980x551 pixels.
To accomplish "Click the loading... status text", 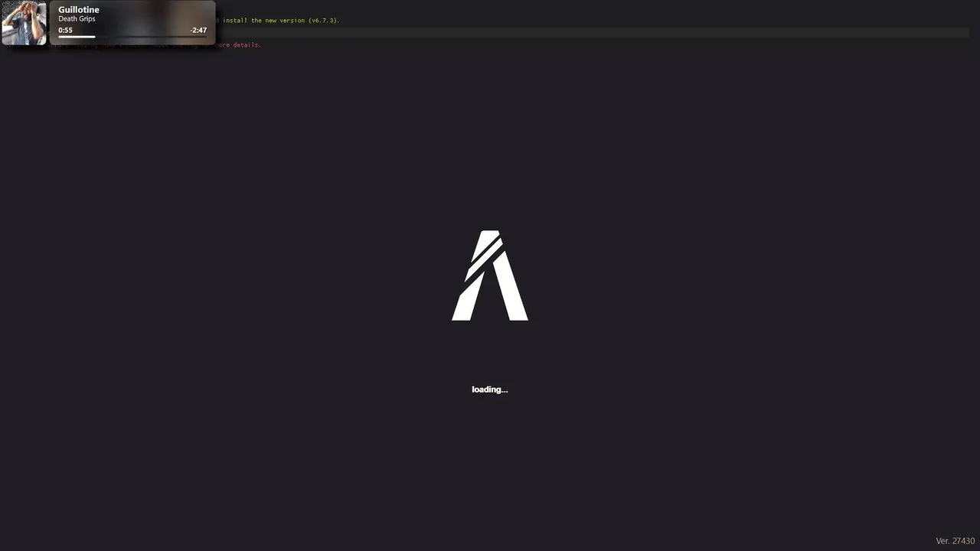I will click(x=490, y=390).
